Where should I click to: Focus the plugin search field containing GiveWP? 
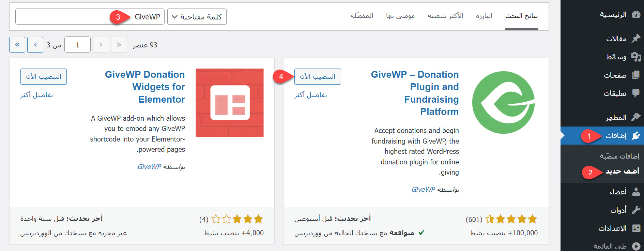pyautogui.click(x=90, y=17)
